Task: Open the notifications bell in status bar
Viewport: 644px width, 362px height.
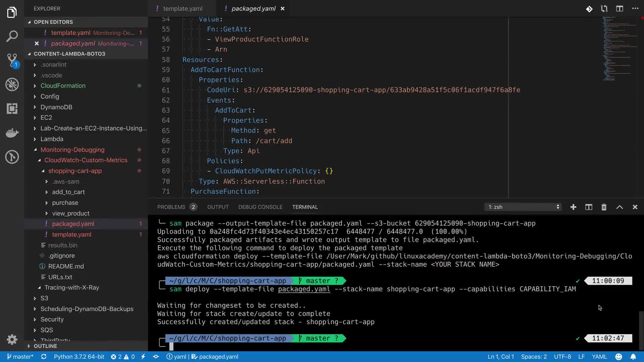Action: [x=633, y=357]
